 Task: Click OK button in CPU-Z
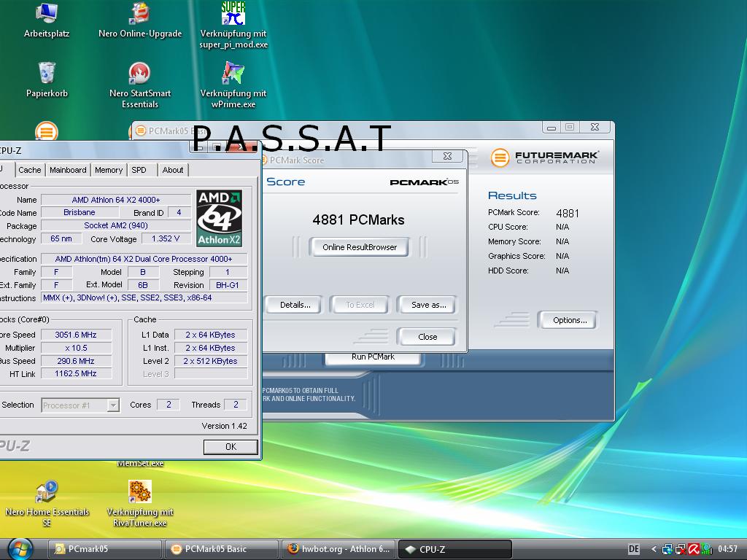(x=231, y=447)
